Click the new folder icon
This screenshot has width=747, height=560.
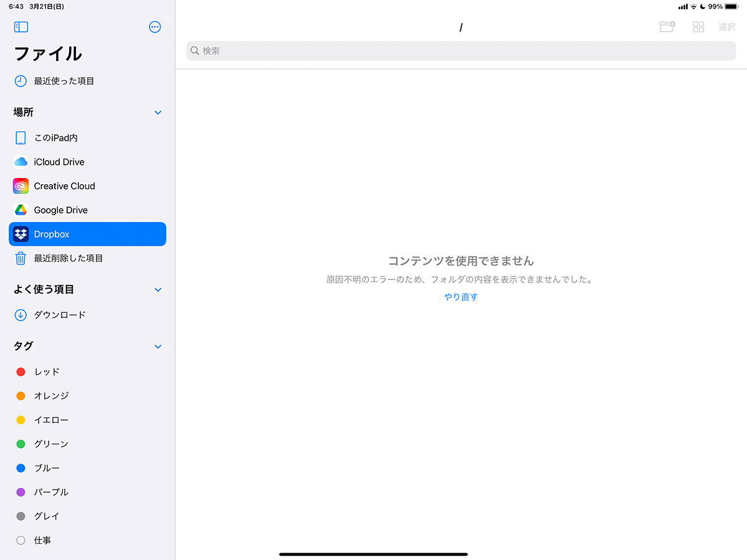click(x=667, y=27)
